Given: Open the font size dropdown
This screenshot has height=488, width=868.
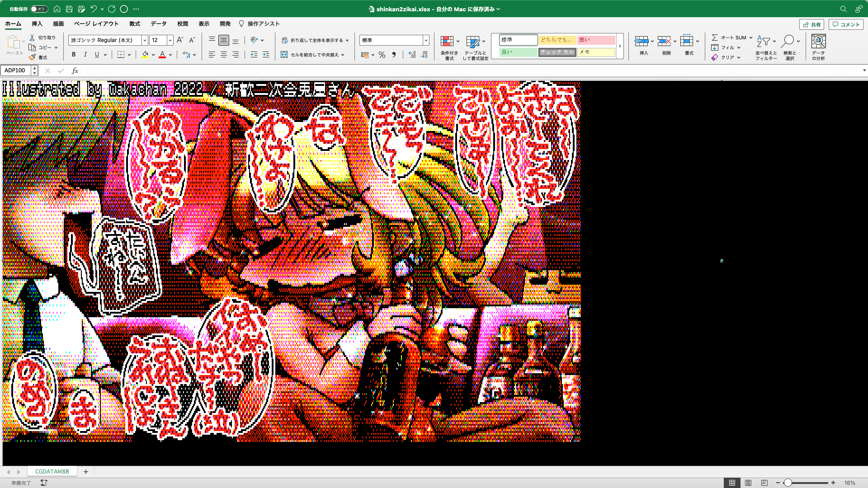Looking at the screenshot, I should tap(170, 40).
